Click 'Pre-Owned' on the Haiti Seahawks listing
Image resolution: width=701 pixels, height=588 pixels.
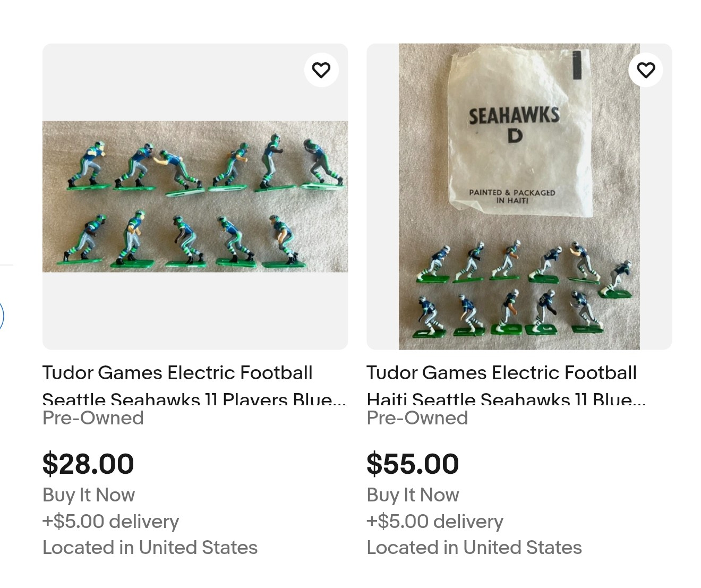click(417, 418)
